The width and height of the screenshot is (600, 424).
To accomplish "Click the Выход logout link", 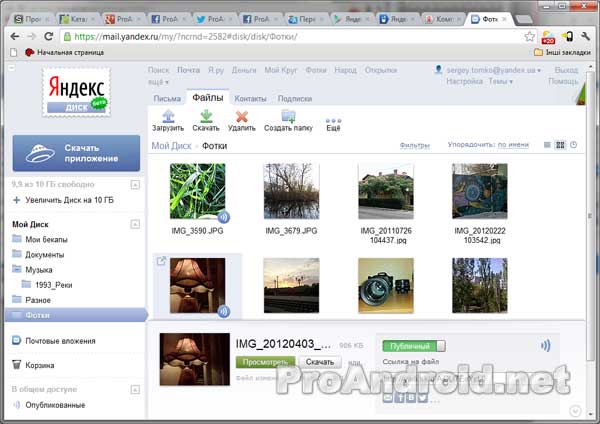I will click(566, 70).
